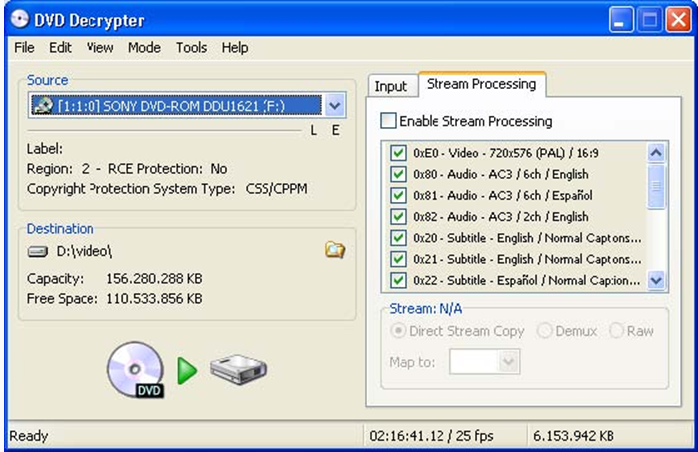The width and height of the screenshot is (698, 452).
Task: Click the RCE Protection: No text
Action: (x=167, y=169)
